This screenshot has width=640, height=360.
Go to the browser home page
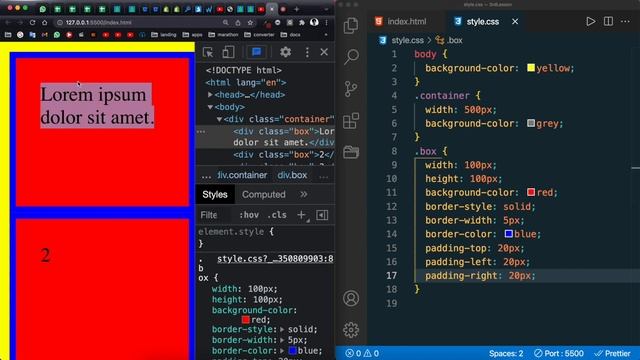pyautogui.click(x=44, y=23)
